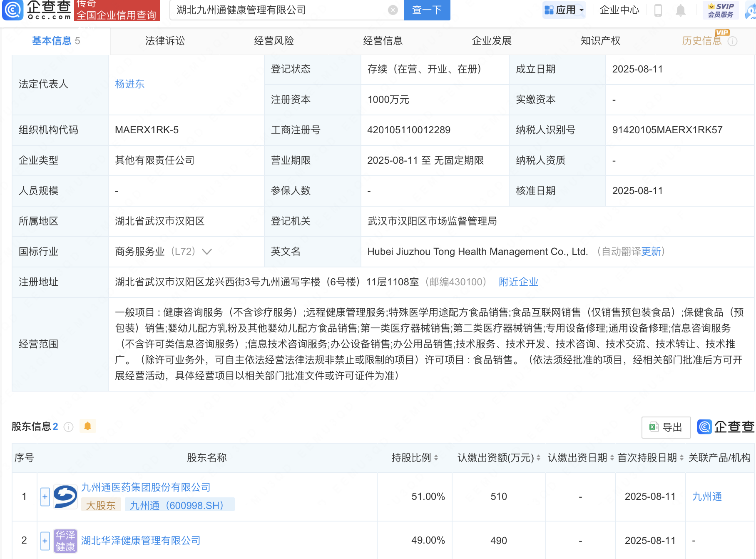756x559 pixels.
Task: Click info icon beside 历史信息
Action: (x=733, y=41)
